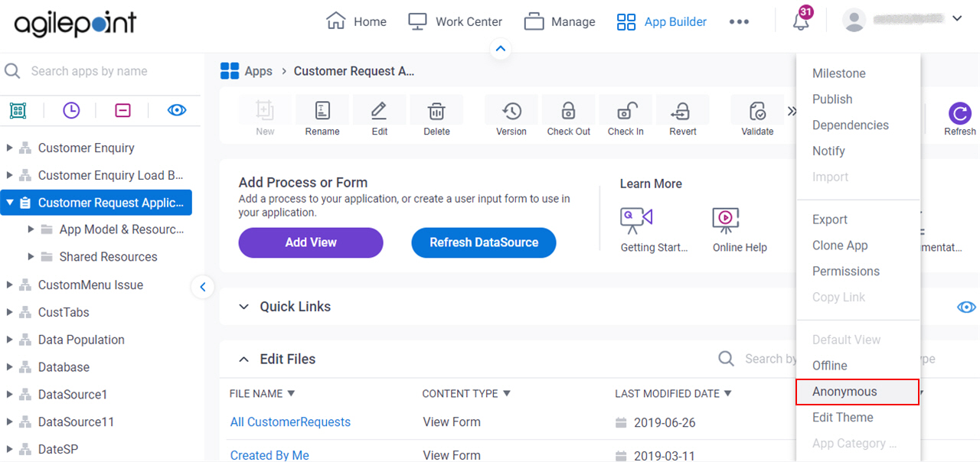Expand Customer Enquiry Load B... tree node

(9, 175)
